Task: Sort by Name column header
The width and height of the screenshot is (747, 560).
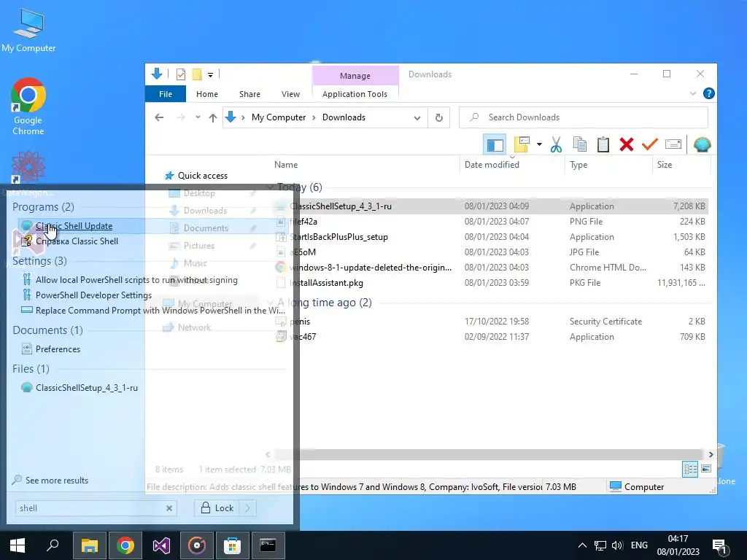Action: pyautogui.click(x=286, y=165)
